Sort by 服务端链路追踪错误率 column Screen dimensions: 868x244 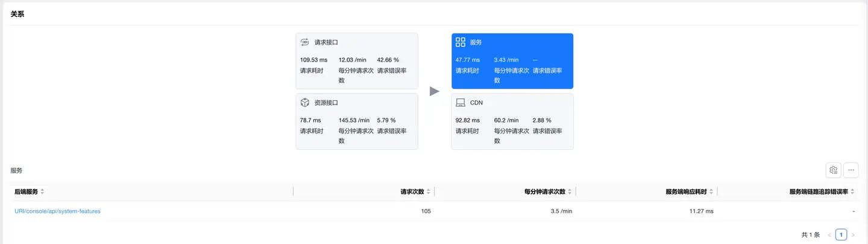click(853, 191)
